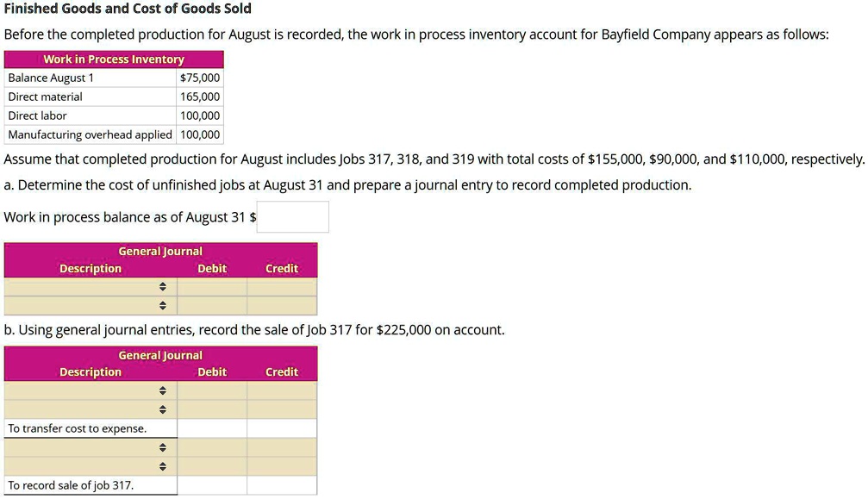
Task: Select the Manufacturing overhead applied row
Action: click(x=90, y=134)
